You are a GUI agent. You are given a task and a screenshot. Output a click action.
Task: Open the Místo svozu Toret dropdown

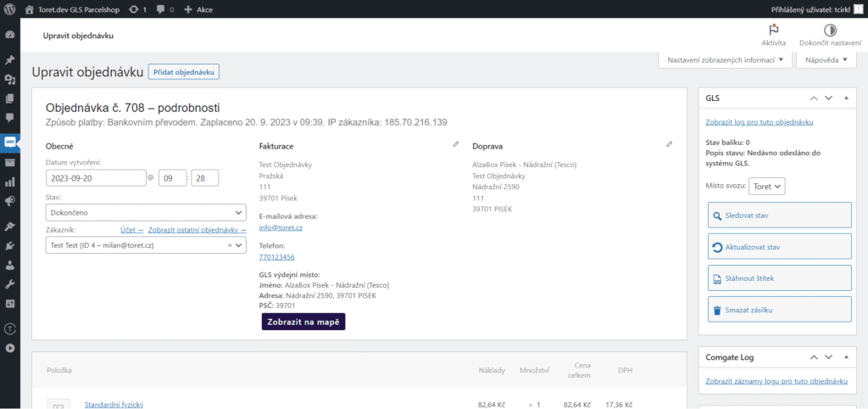766,187
